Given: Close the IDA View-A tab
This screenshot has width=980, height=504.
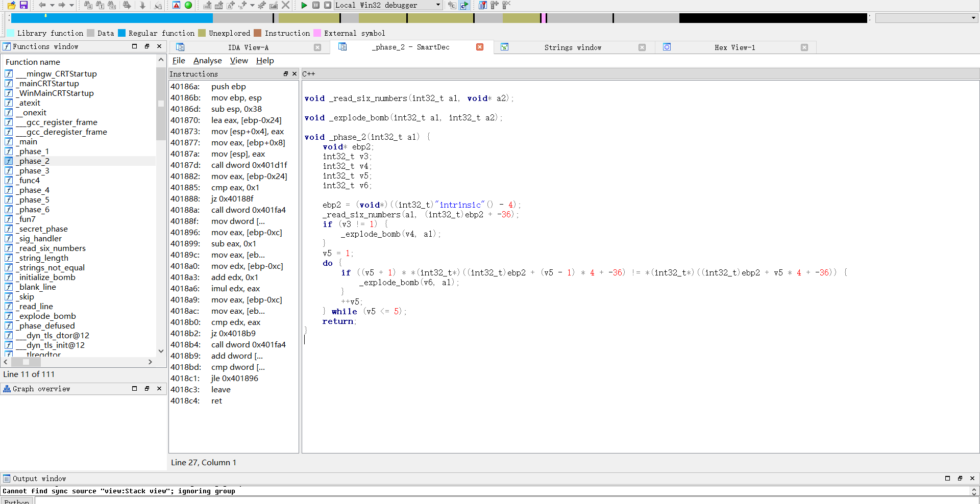Looking at the screenshot, I should coord(317,47).
